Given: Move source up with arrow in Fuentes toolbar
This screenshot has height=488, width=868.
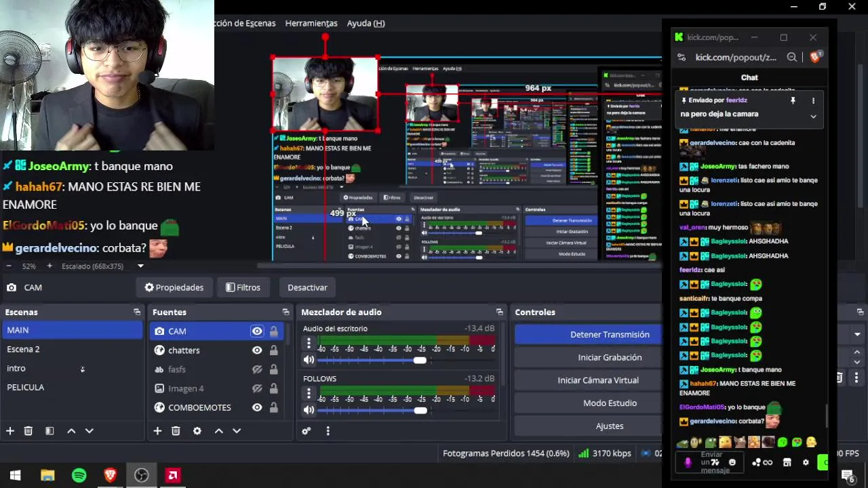Looking at the screenshot, I should click(x=219, y=431).
